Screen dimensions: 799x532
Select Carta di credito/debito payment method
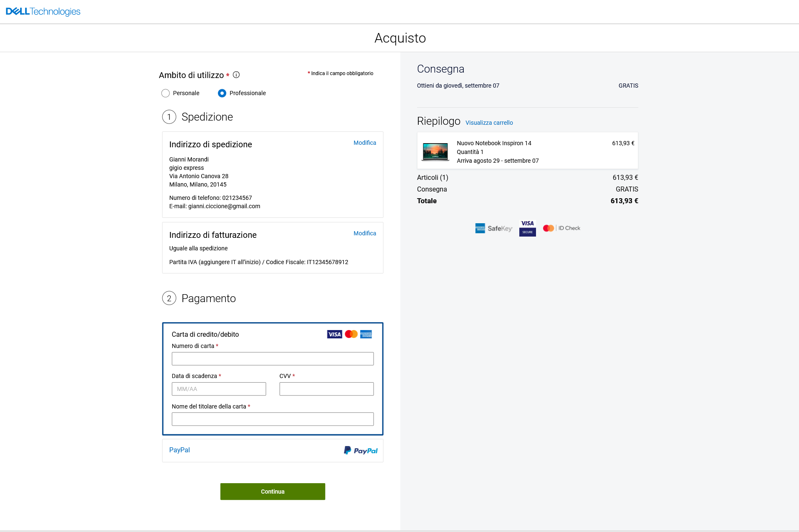(205, 334)
